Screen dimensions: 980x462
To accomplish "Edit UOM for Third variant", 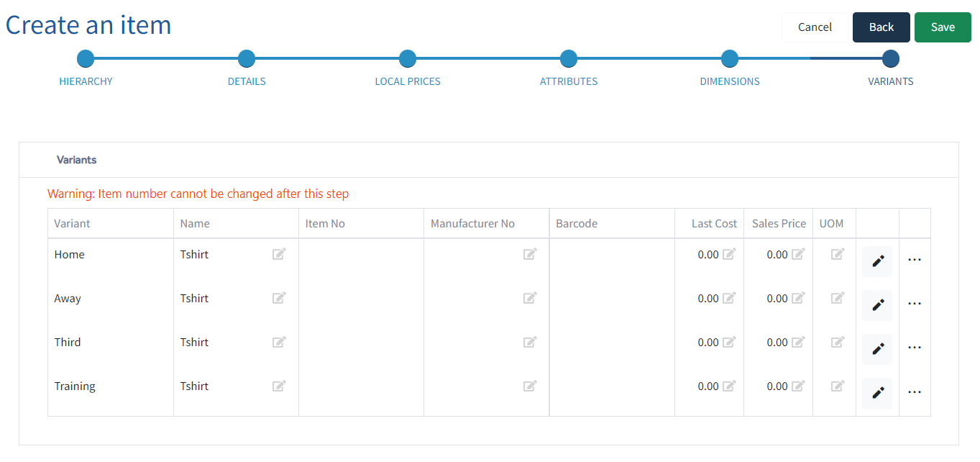I will (x=838, y=342).
